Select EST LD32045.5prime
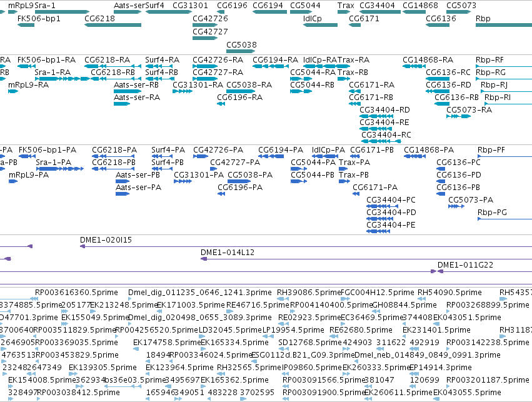This screenshot has width=532, height=402. tap(230, 329)
